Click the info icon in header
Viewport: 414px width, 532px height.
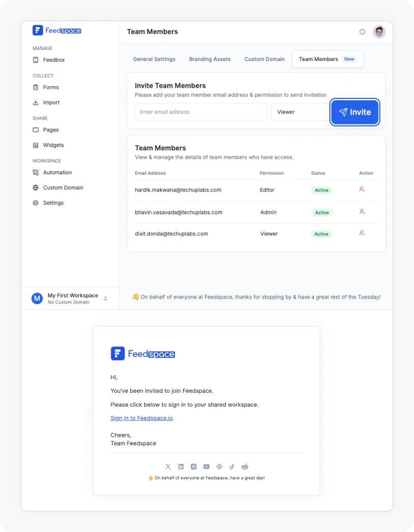[363, 32]
